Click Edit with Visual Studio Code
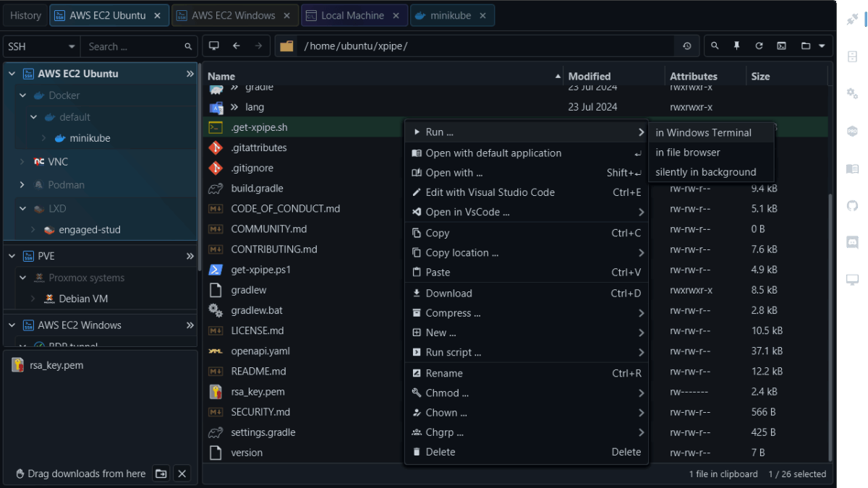Viewport: 868px width, 488px height. point(526,192)
